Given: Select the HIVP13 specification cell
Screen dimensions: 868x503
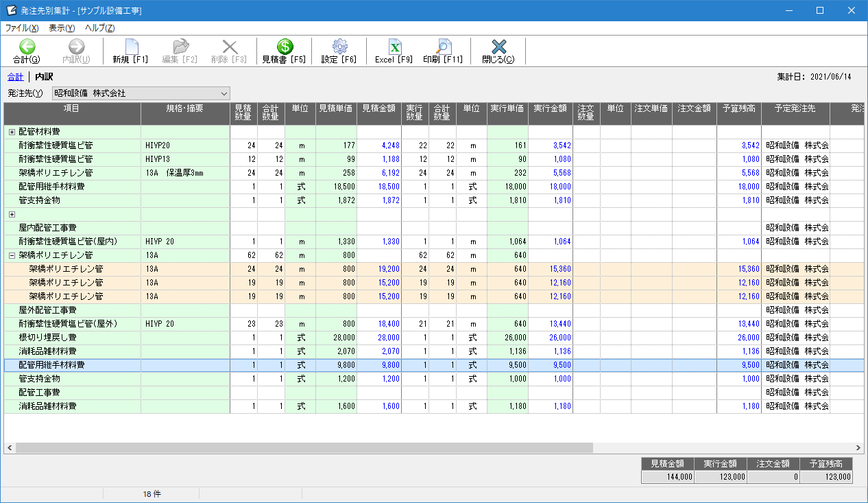Looking at the screenshot, I should click(x=185, y=159).
